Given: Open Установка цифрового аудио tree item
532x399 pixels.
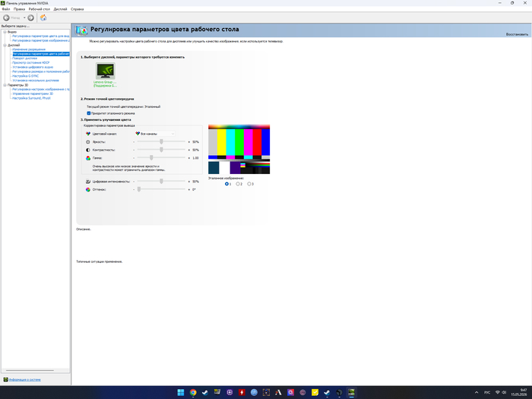Looking at the screenshot, I should click(x=33, y=67).
